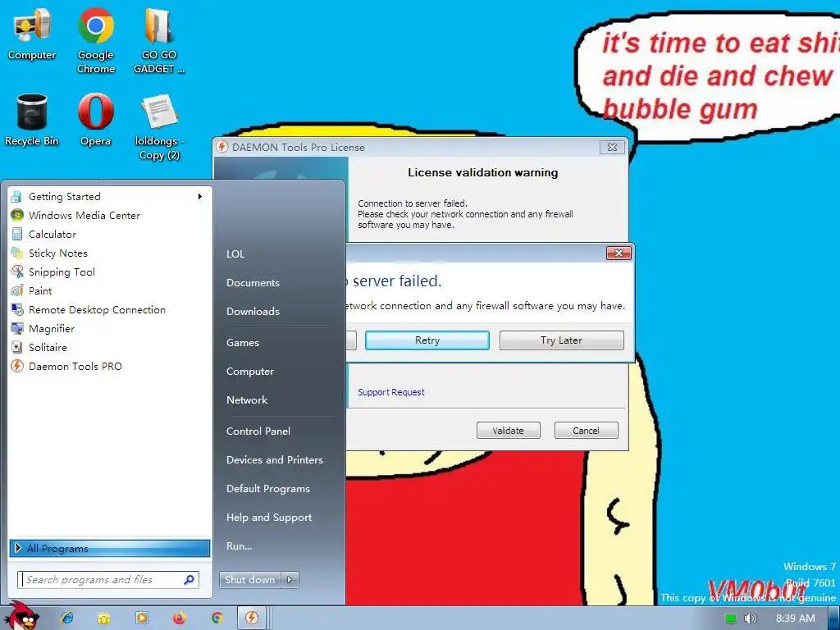Viewport: 840px width, 630px height.
Task: Open the Run... dialog
Action: coord(239,546)
